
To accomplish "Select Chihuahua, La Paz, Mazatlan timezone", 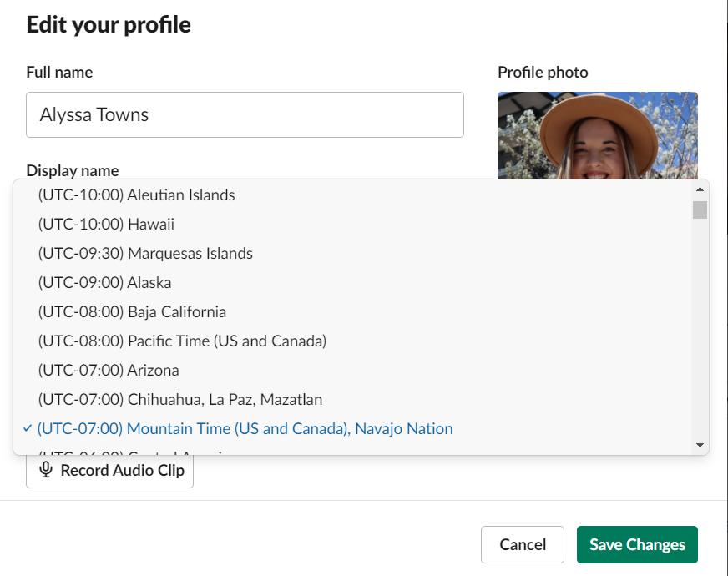I will click(x=179, y=399).
